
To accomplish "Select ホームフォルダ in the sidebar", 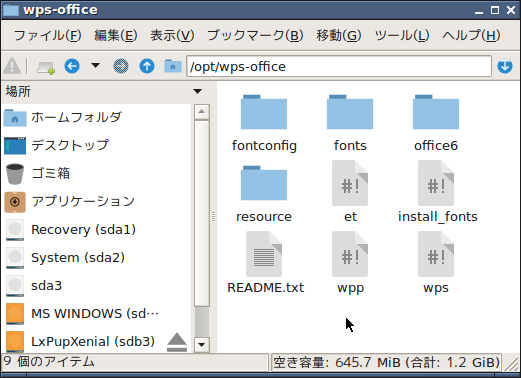I will (96, 118).
